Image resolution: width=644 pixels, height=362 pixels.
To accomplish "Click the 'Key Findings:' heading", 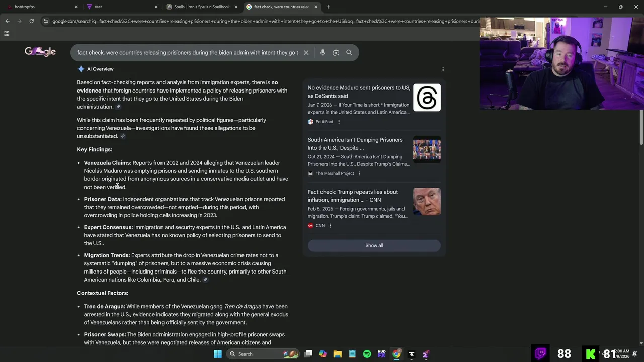I will point(95,149).
